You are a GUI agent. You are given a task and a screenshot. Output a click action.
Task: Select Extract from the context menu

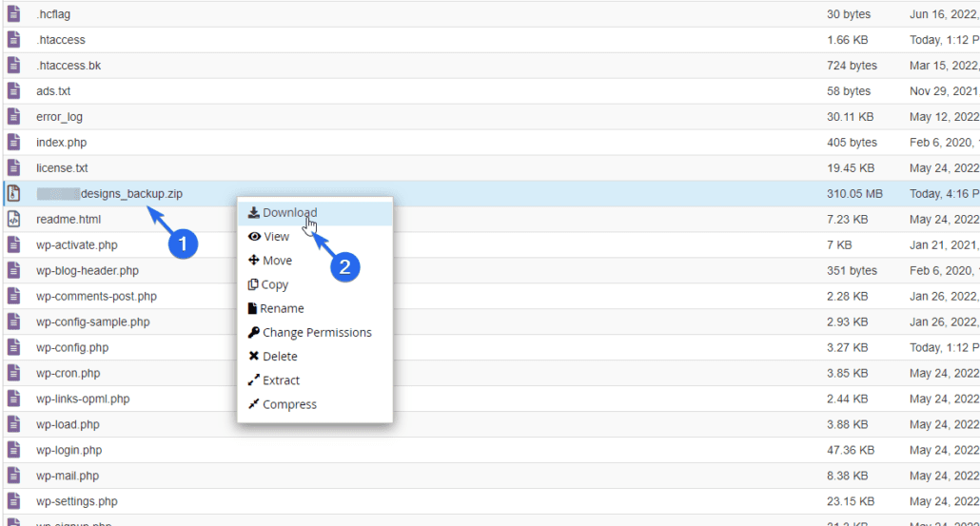coord(315,380)
